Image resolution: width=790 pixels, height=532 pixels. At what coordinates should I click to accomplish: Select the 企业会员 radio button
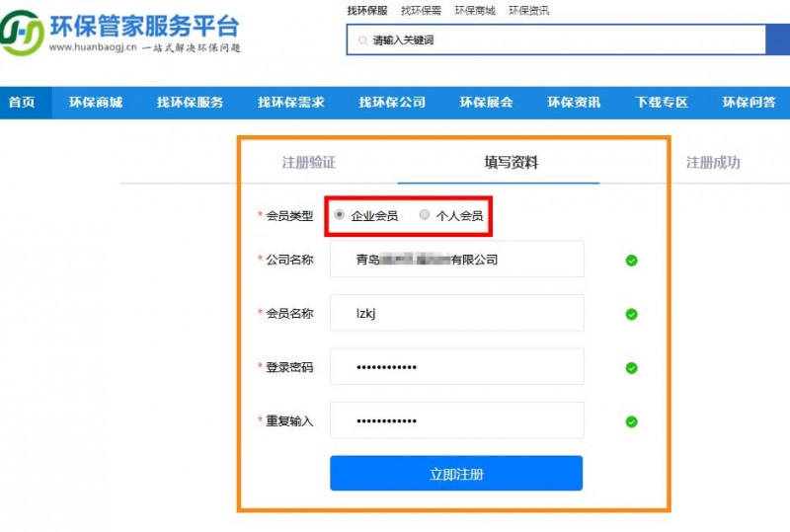tap(340, 214)
